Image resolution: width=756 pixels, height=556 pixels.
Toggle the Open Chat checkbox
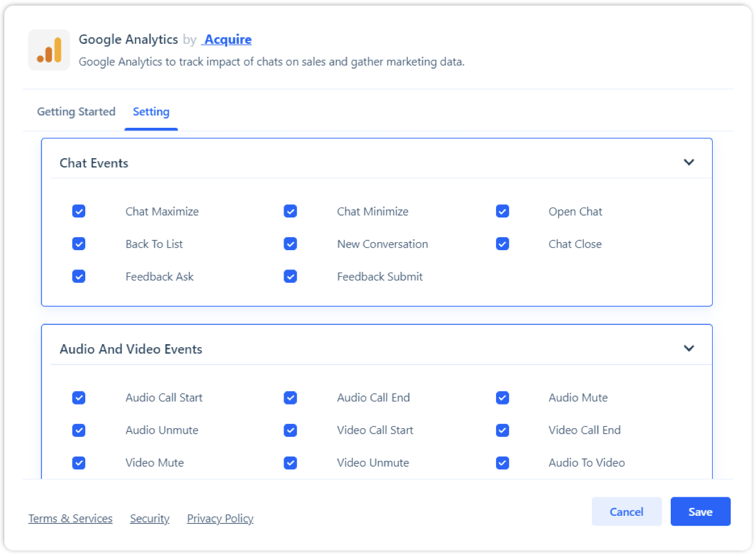[502, 211]
